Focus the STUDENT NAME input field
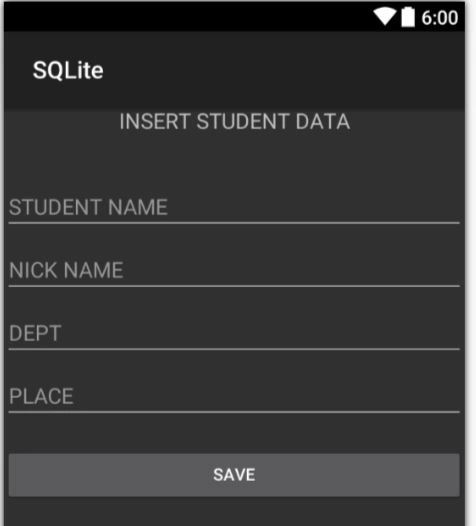Screen dimensions: 476x526 coord(234,207)
